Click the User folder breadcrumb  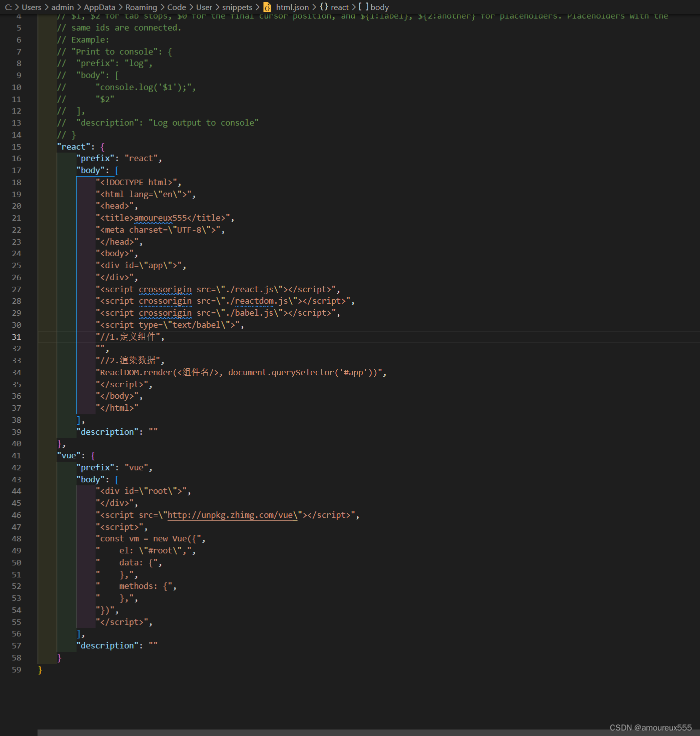coord(204,7)
